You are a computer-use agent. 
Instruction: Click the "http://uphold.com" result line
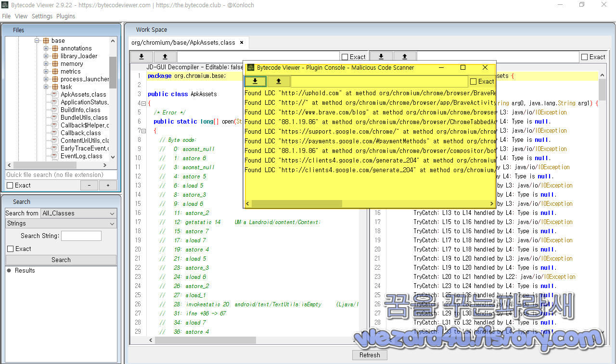pyautogui.click(x=370, y=93)
